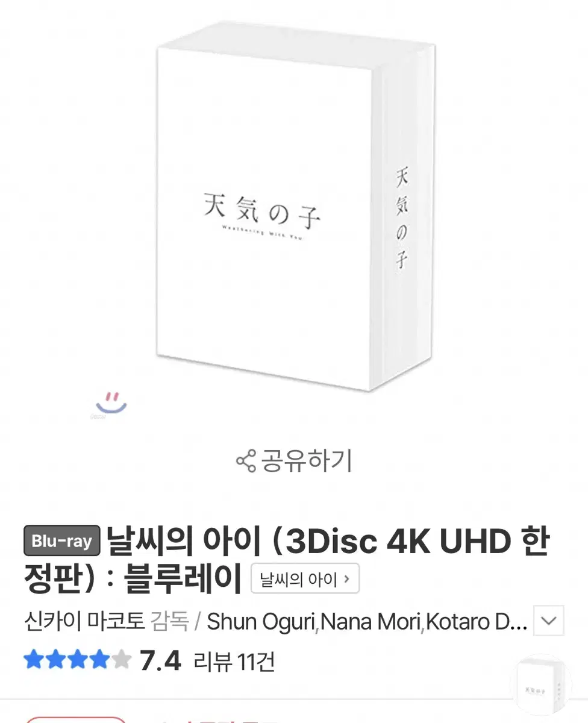
Task: Tap the product title 날씨의 아이 3Disc 4K UHD
Action: [286, 559]
